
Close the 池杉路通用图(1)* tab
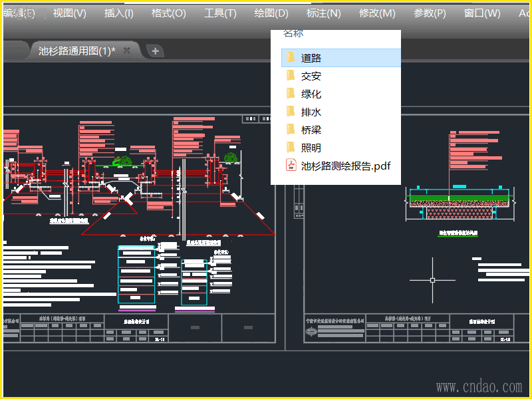[127, 51]
